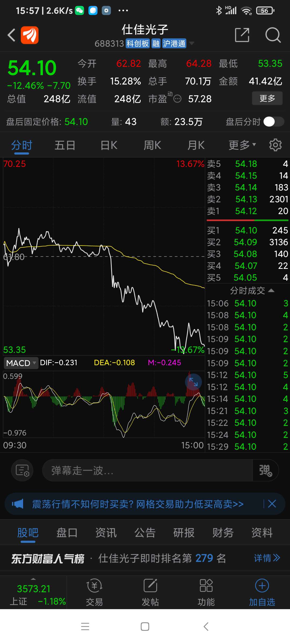This screenshot has height=644, width=290.
Task: Switch to 月K chart tab
Action: pos(196,145)
